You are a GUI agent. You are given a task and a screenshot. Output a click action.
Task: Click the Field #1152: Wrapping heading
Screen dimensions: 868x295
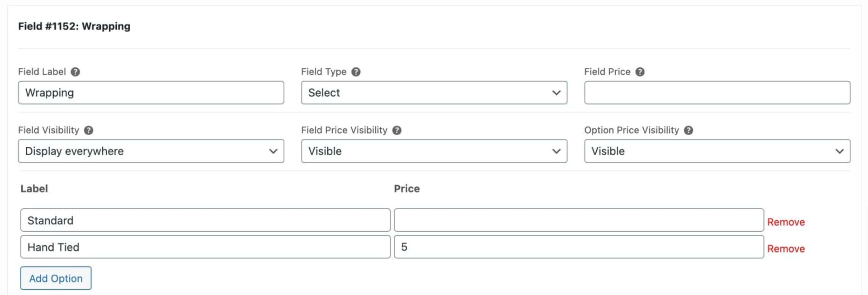[x=74, y=26]
